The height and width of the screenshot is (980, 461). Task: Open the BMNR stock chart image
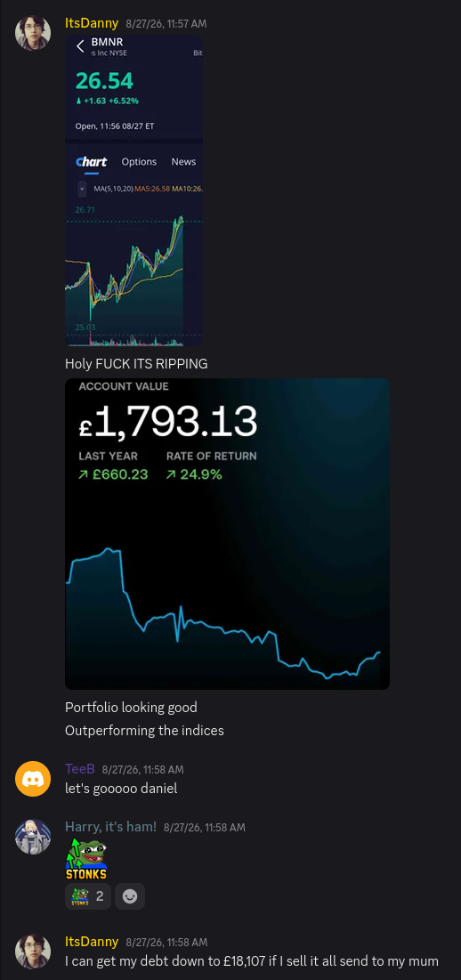(133, 190)
